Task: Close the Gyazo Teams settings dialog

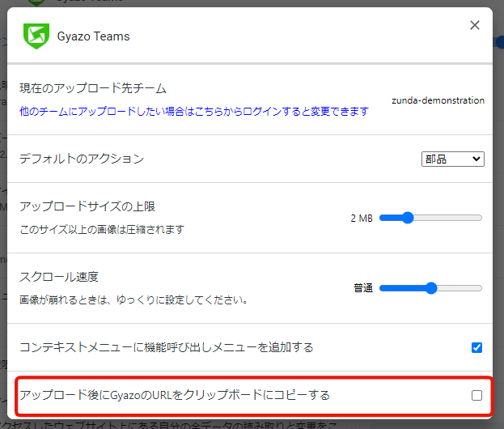Action: [x=475, y=25]
